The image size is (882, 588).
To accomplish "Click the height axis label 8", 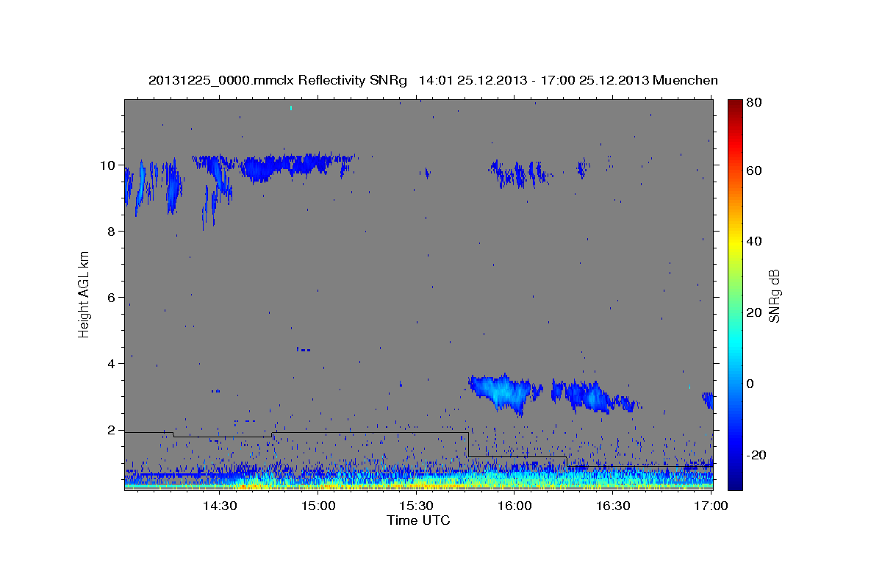I will [x=111, y=231].
